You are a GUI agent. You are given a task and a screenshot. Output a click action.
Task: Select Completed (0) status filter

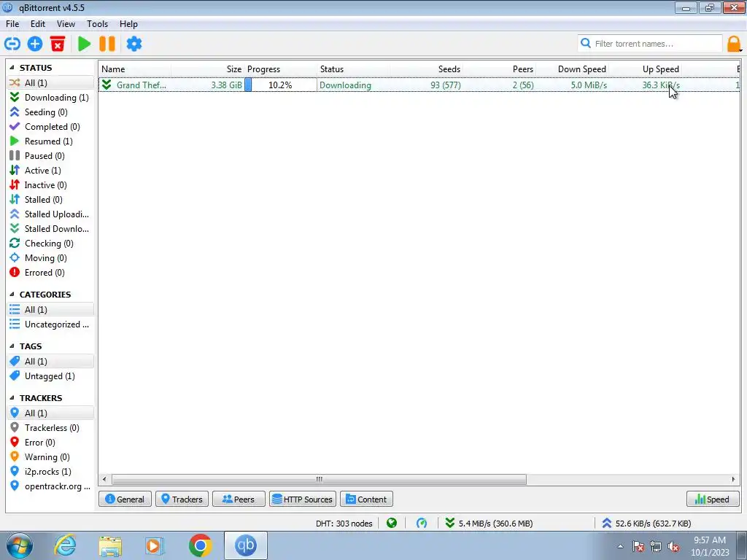click(x=50, y=127)
